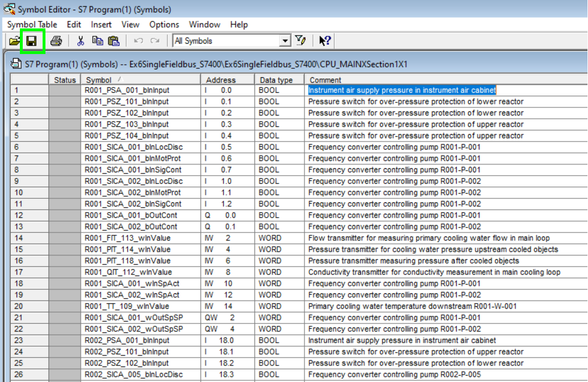Click the Print icon in the toolbar
The height and width of the screenshot is (382, 588).
pos(56,41)
